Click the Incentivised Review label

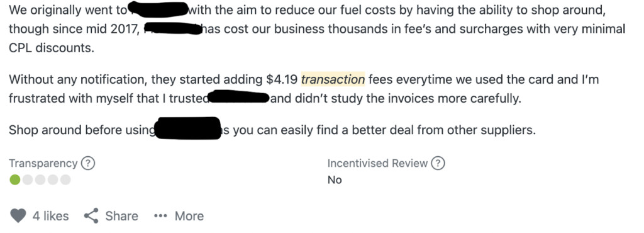tap(377, 164)
